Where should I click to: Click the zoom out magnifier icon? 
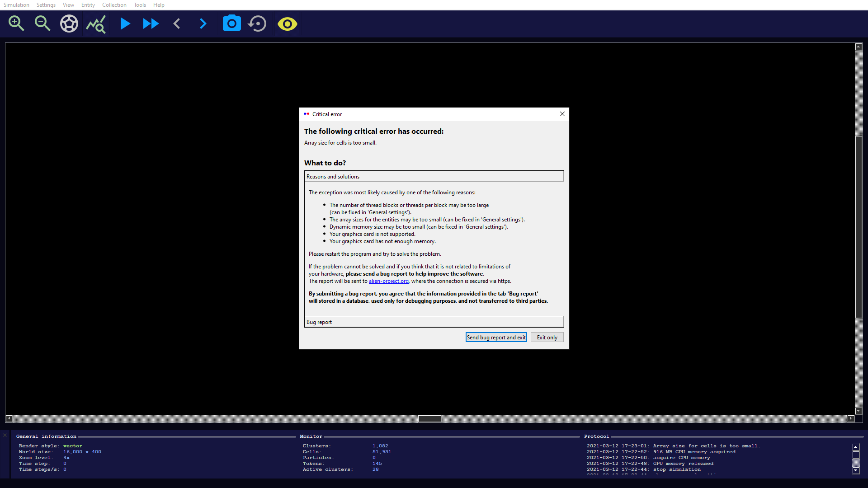pos(42,23)
